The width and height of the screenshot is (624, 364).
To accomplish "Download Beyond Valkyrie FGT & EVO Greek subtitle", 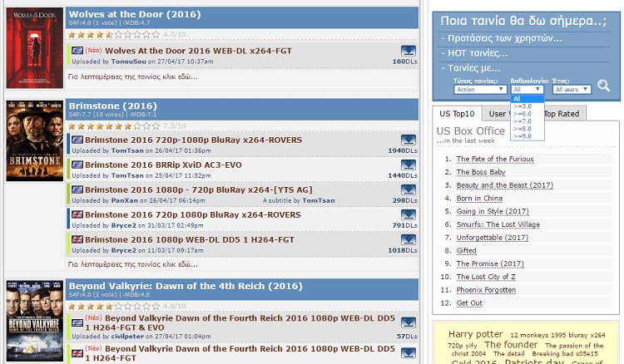I will (x=409, y=322).
